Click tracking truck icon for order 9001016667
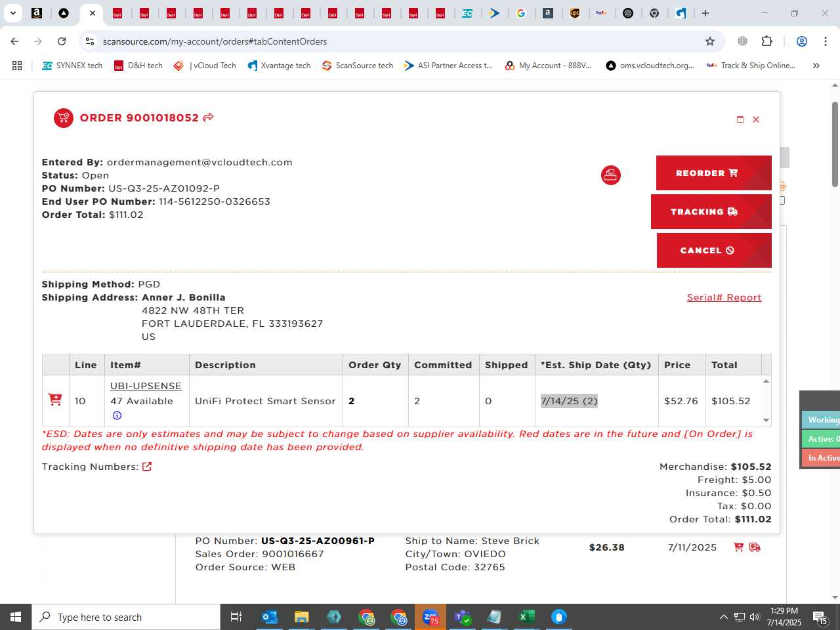Screen dimensions: 840x630 755,547
